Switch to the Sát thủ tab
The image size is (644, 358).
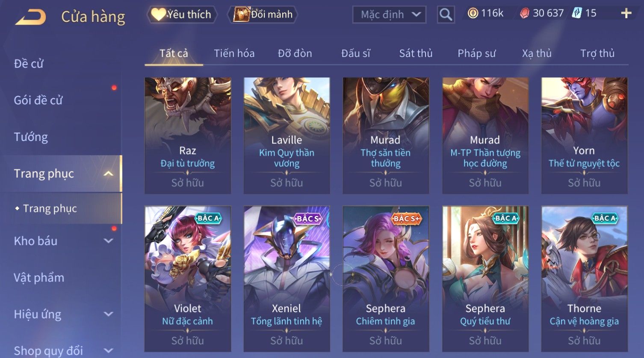point(416,53)
